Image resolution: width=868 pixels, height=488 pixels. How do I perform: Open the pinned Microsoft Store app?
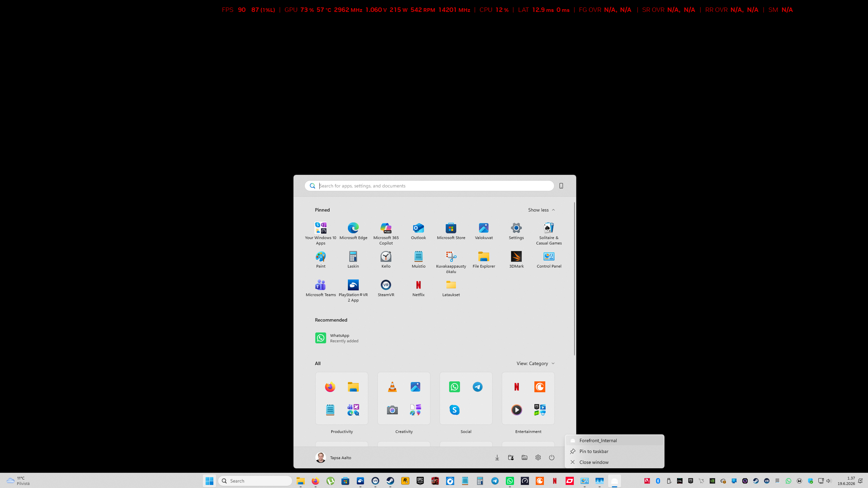[451, 231]
